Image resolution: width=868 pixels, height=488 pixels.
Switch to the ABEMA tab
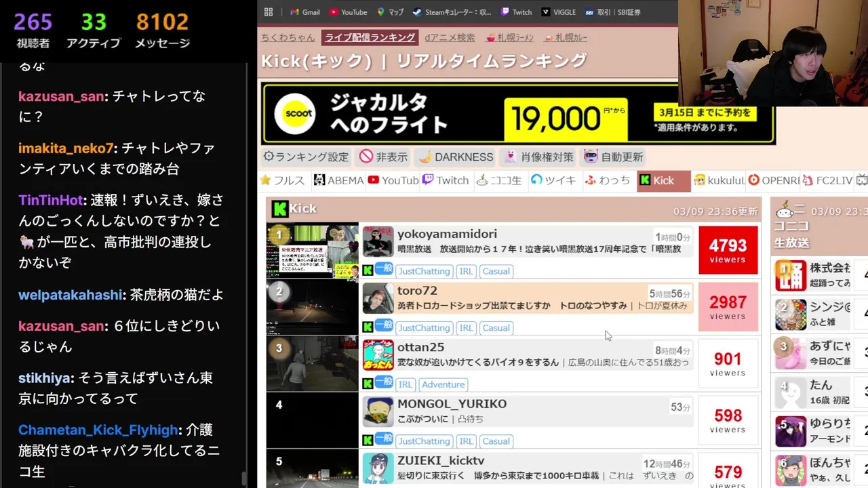pos(338,180)
